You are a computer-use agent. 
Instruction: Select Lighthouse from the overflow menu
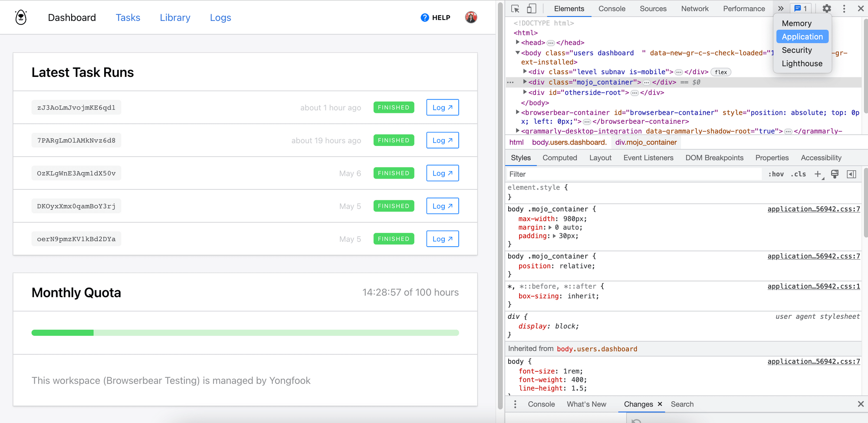(802, 63)
